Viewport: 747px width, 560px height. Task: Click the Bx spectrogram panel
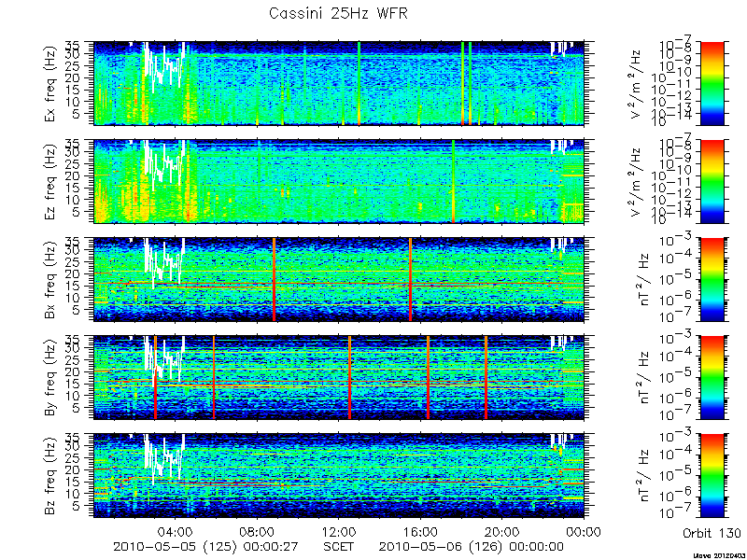tap(339, 279)
